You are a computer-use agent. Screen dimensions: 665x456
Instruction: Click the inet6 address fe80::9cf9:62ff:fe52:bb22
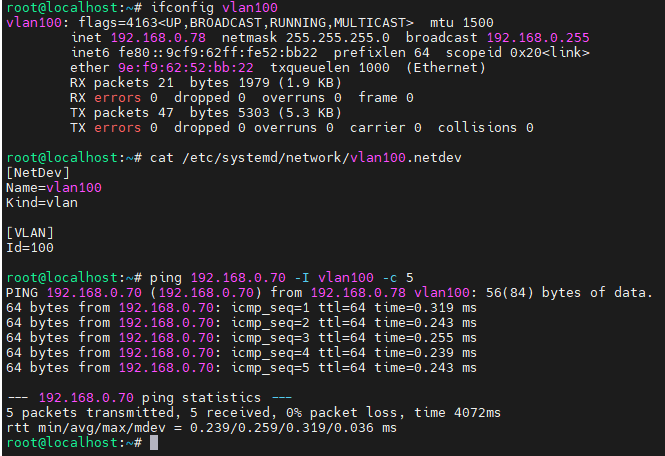[218, 53]
